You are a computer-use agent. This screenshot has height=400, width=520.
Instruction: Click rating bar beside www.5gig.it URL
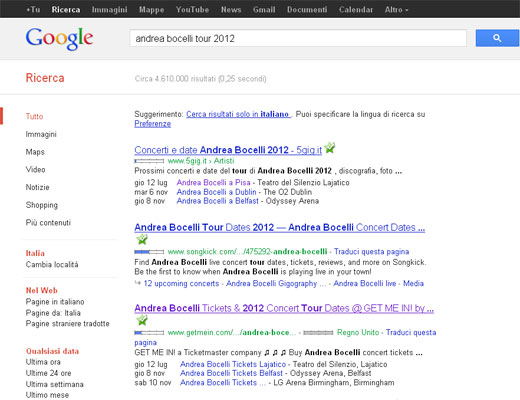[x=149, y=161]
